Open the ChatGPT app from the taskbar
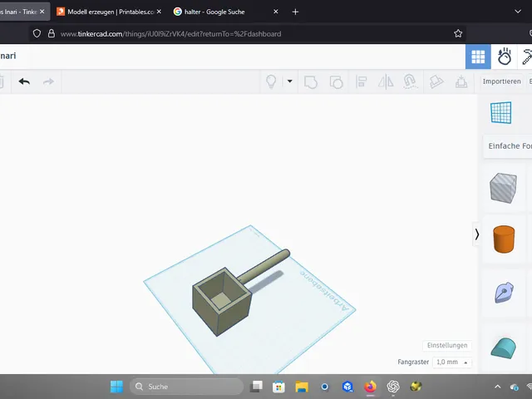The height and width of the screenshot is (399, 532). coord(393,387)
